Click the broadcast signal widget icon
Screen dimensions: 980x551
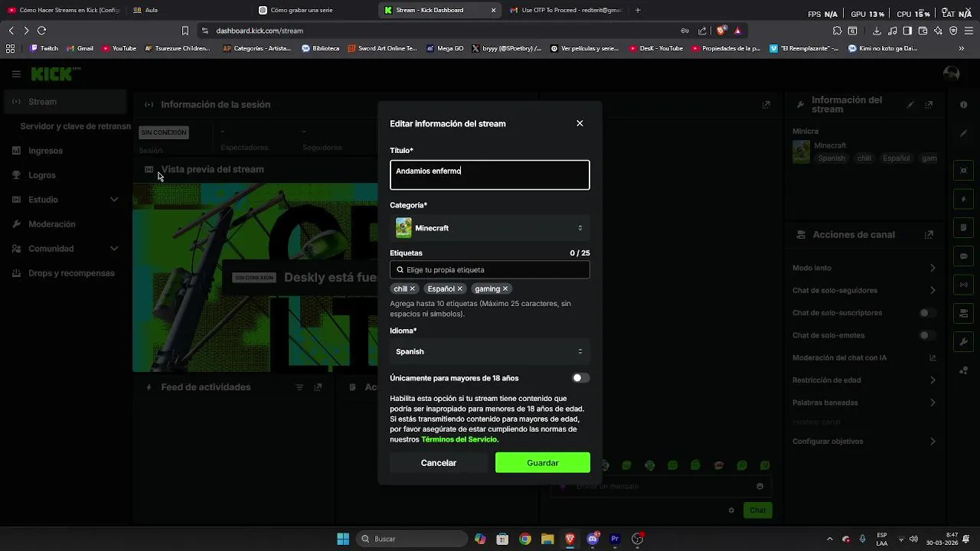tap(964, 285)
